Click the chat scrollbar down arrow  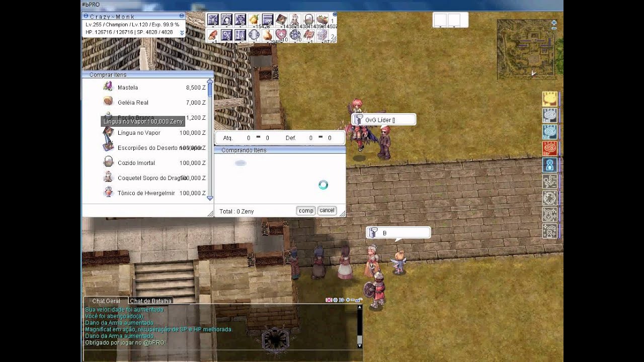(360, 345)
